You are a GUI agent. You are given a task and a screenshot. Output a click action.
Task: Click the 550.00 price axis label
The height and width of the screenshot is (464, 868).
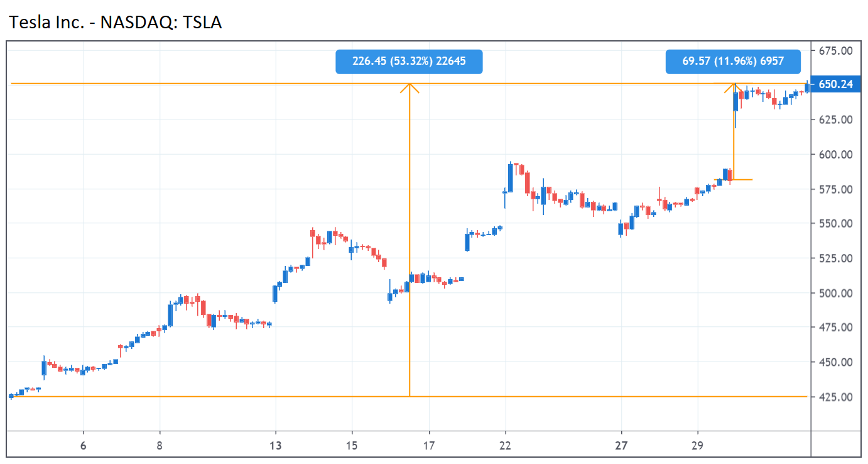(835, 223)
